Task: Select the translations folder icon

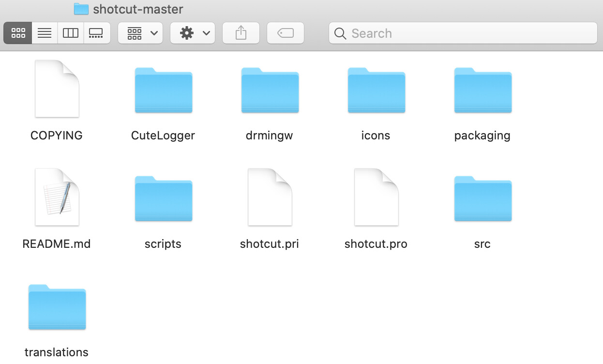Action: 57,307
